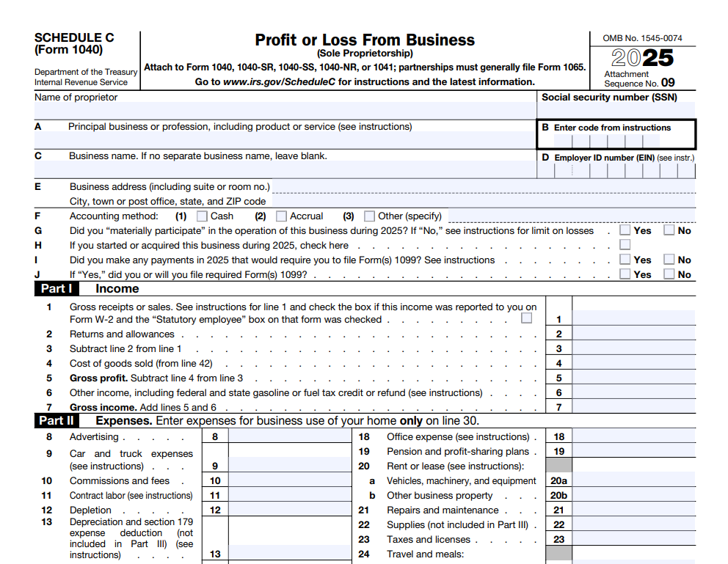Check the line H started business box
The height and width of the screenshot is (564, 728).
(x=625, y=244)
